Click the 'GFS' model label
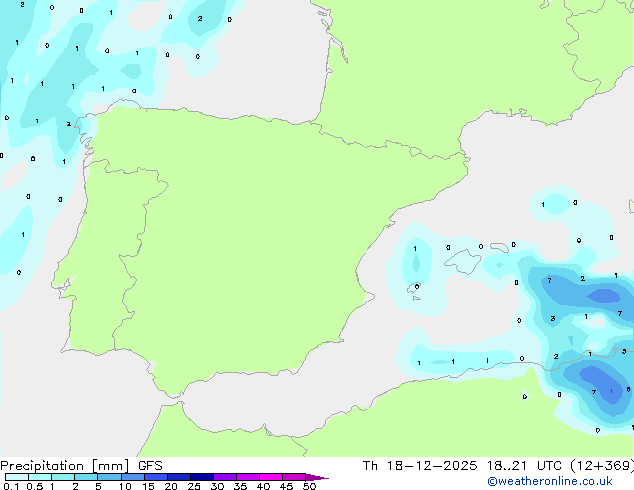This screenshot has height=490, width=634. coord(150,466)
